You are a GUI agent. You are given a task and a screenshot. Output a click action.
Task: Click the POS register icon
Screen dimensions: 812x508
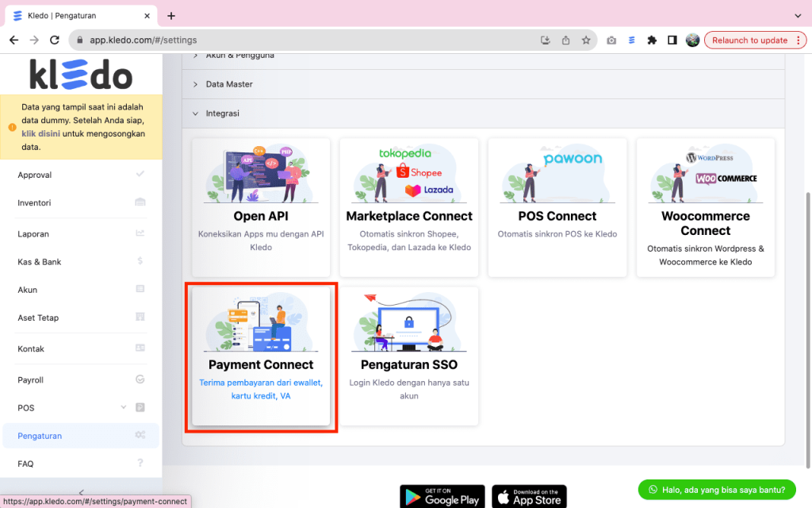click(140, 407)
